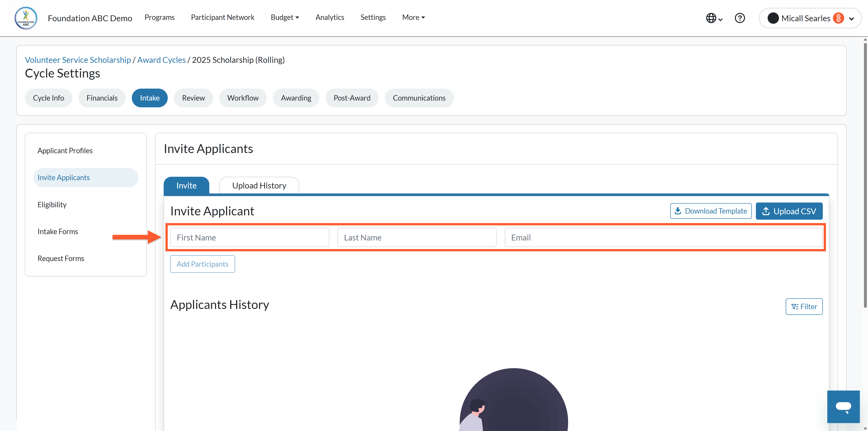Click the orange badge next to Micall Searles
868x431 pixels.
coord(838,18)
